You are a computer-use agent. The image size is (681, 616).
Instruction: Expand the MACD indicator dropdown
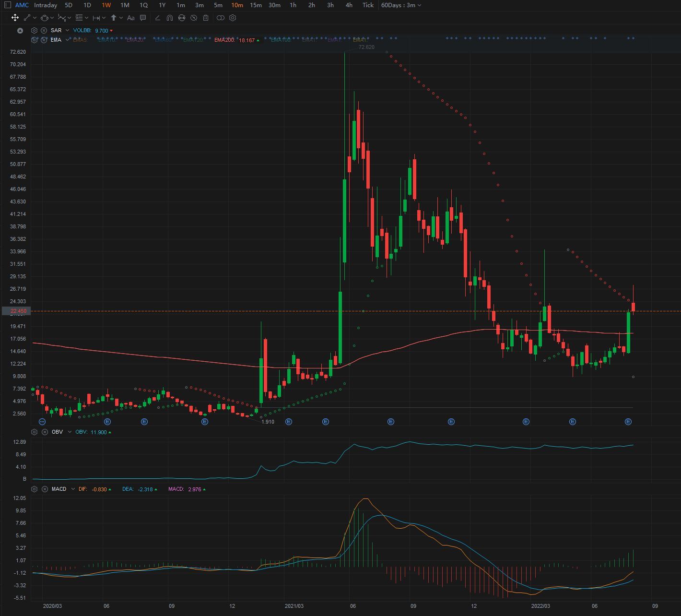(x=73, y=489)
